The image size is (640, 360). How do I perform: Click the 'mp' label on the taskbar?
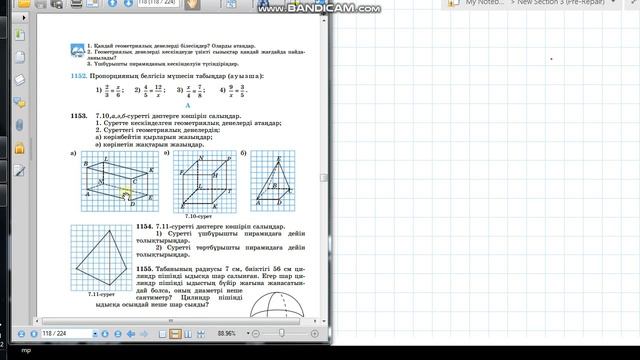coord(26,350)
